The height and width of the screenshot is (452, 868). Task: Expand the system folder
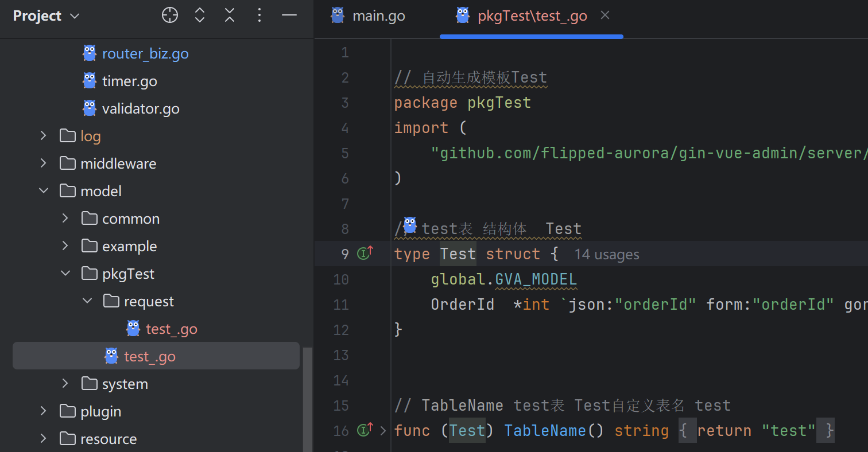[65, 384]
